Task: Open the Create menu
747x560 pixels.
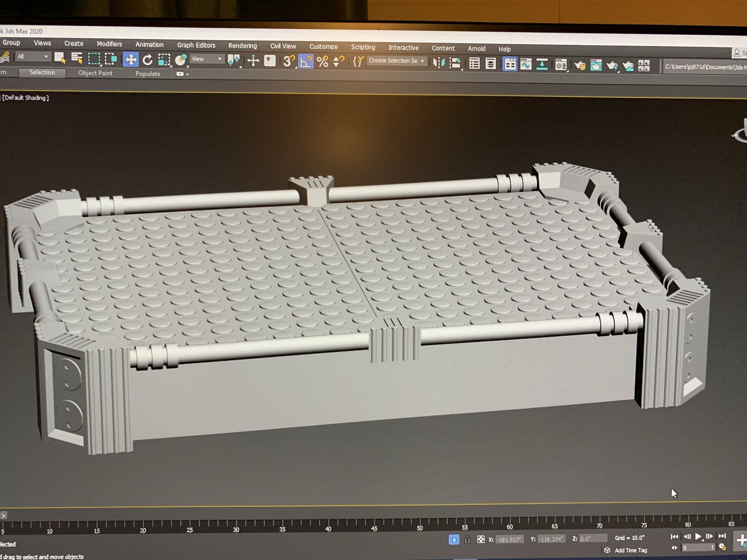Action: [74, 43]
